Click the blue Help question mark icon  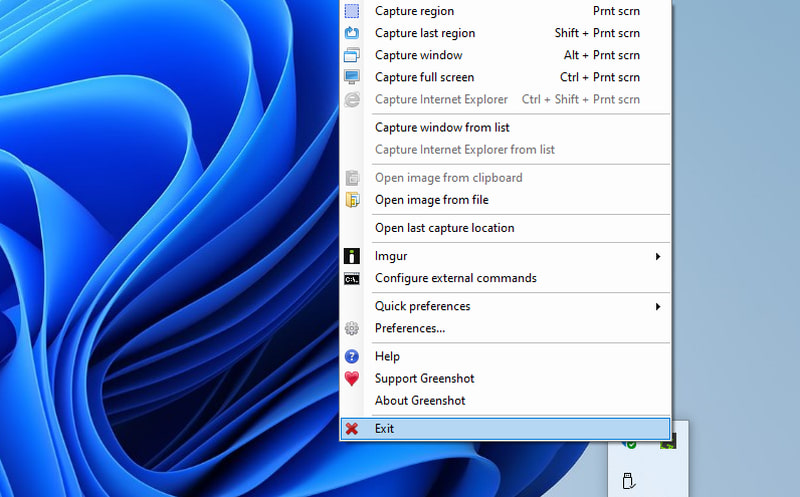point(352,356)
